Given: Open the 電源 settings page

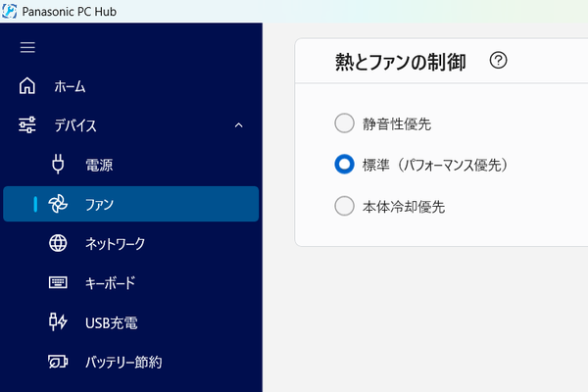Looking at the screenshot, I should coord(100,165).
